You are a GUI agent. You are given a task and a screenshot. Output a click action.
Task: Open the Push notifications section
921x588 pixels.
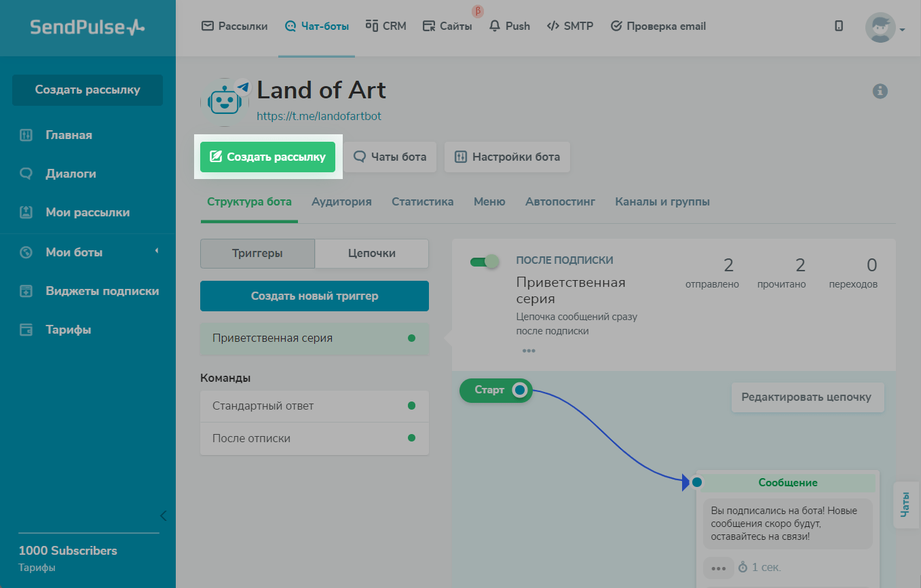[x=510, y=26]
